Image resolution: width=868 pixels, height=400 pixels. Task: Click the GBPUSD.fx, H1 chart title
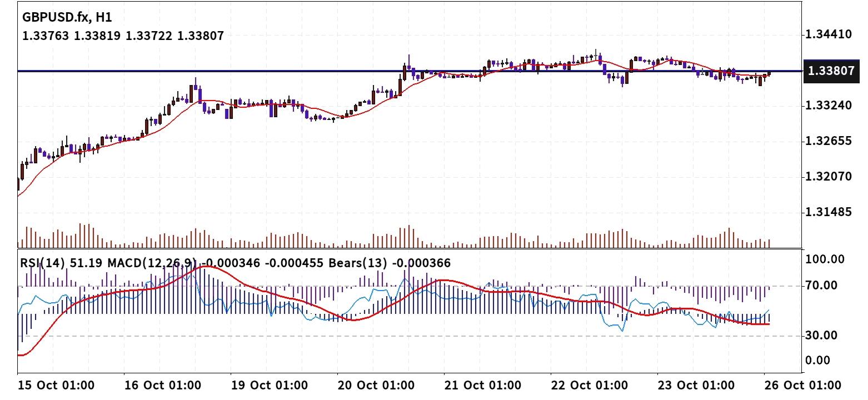(x=67, y=17)
